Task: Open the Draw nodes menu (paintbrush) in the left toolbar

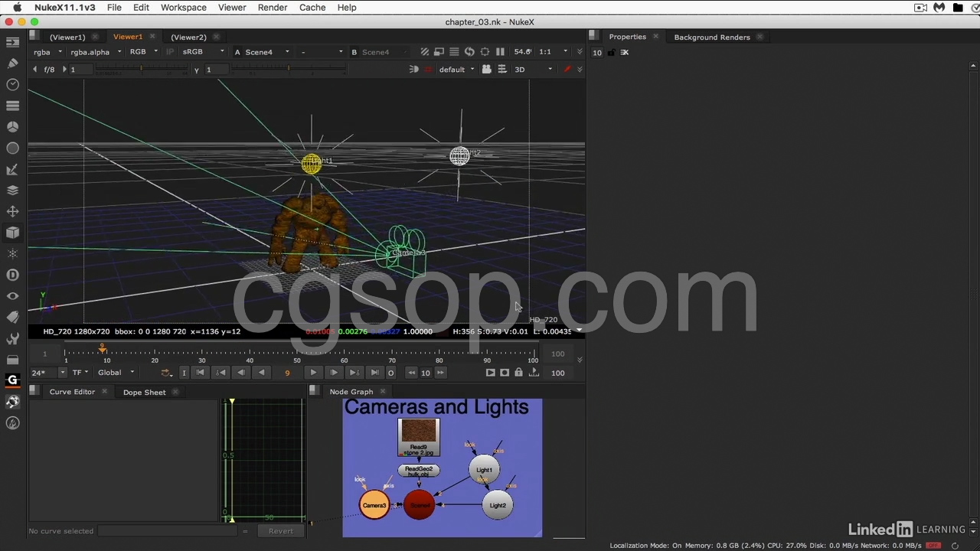Action: (12, 63)
